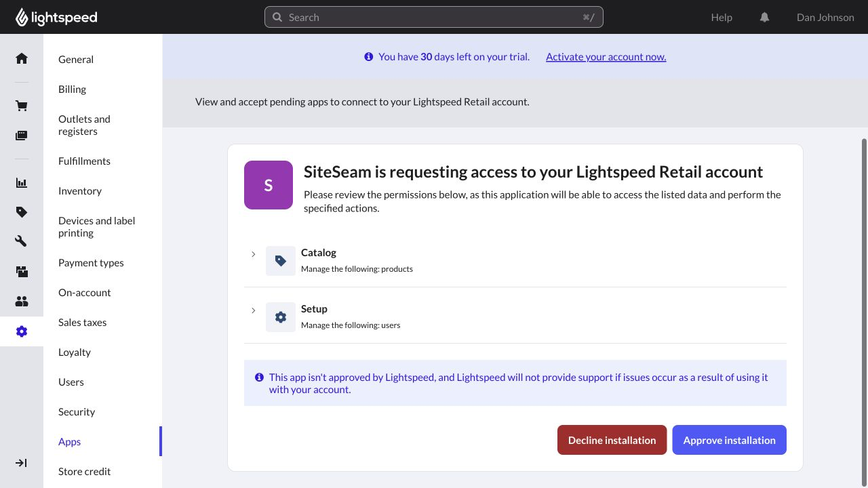
Task: Click the warning info icon in notice
Action: coord(259,378)
